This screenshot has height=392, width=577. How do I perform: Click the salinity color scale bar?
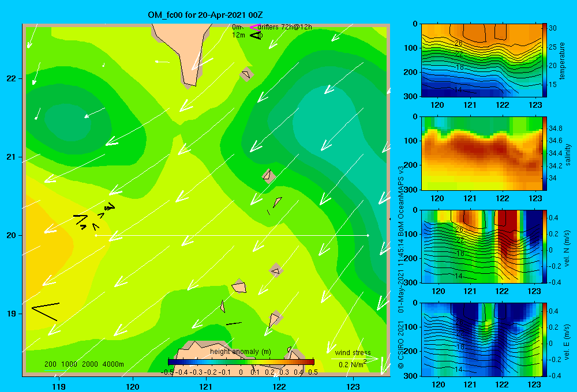pyautogui.click(x=544, y=153)
